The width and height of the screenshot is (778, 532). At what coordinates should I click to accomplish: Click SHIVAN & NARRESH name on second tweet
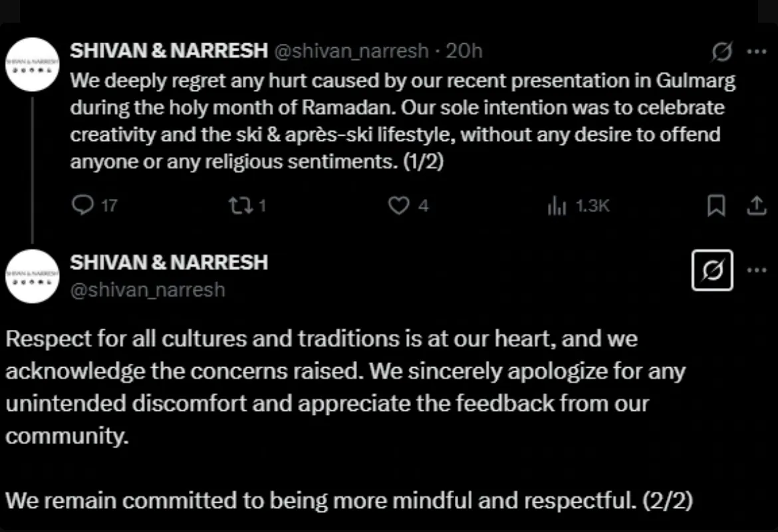(x=169, y=262)
